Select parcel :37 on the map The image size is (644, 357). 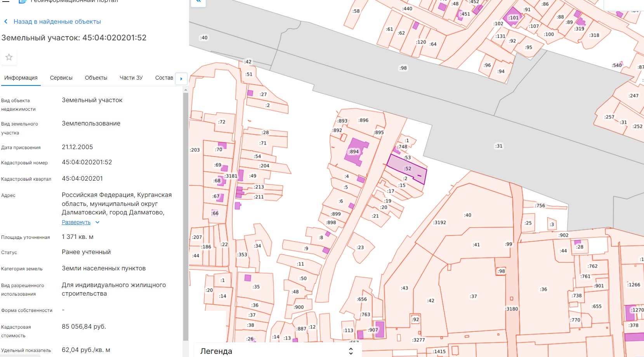[473, 296]
